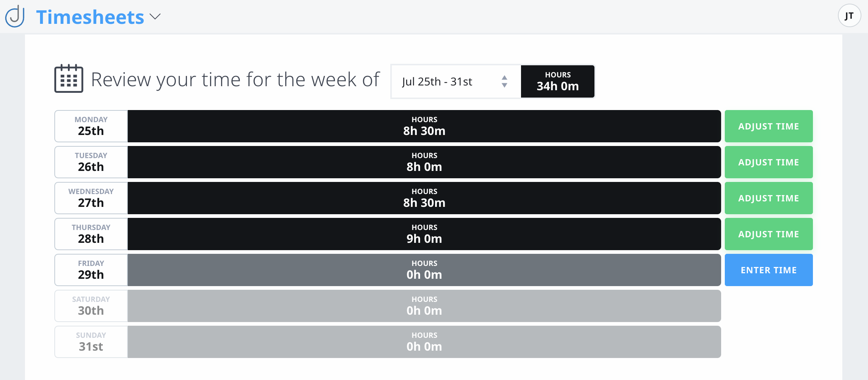Select the Monday 25th day label
Screen dimensions: 868x380
click(91, 126)
